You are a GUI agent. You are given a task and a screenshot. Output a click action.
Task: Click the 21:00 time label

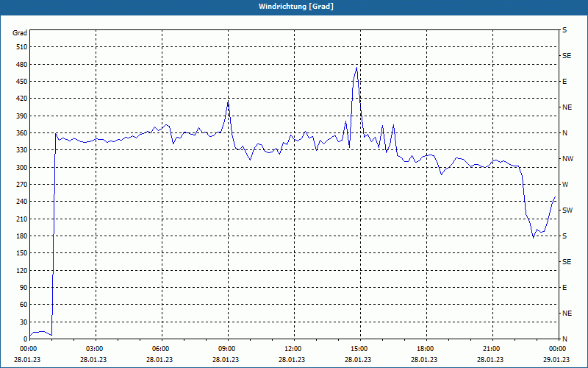(491, 348)
